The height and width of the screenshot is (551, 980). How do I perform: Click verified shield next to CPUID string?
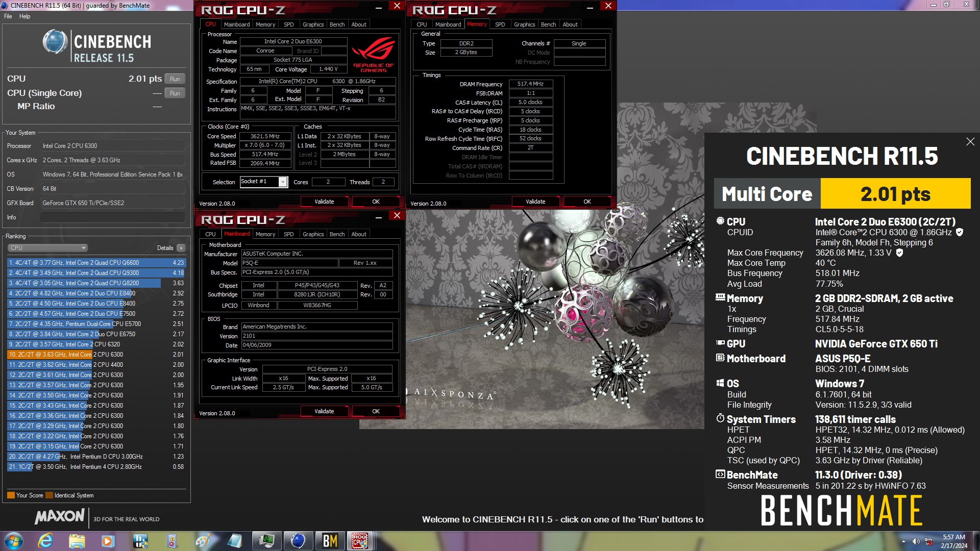click(x=960, y=232)
